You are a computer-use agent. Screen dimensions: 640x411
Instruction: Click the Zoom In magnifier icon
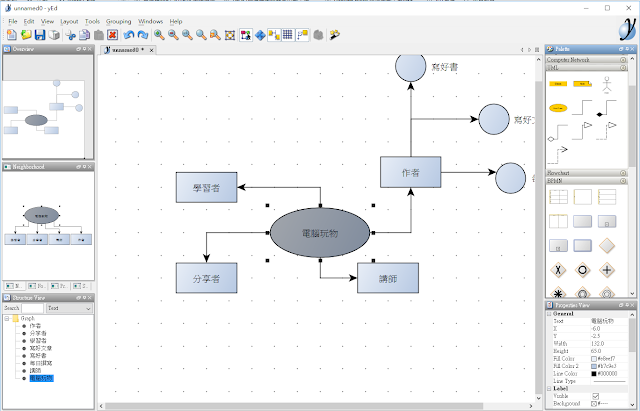(x=159, y=35)
